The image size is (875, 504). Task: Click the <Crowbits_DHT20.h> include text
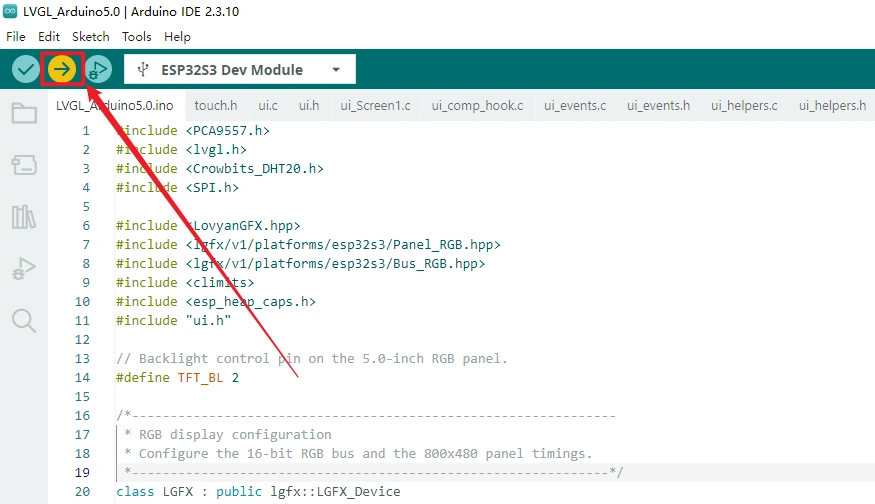click(x=254, y=169)
